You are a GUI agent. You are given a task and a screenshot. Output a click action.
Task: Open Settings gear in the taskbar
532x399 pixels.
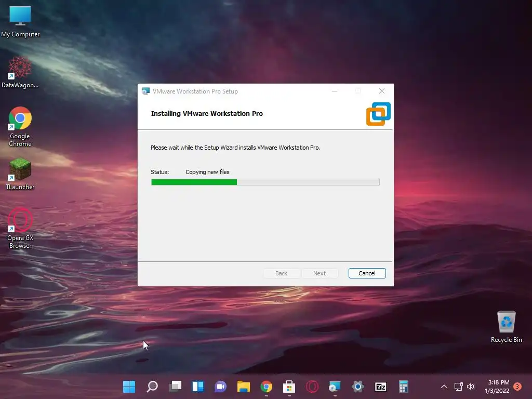357,387
